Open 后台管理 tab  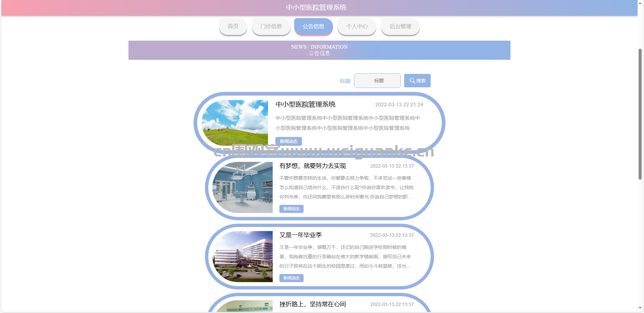pos(400,27)
